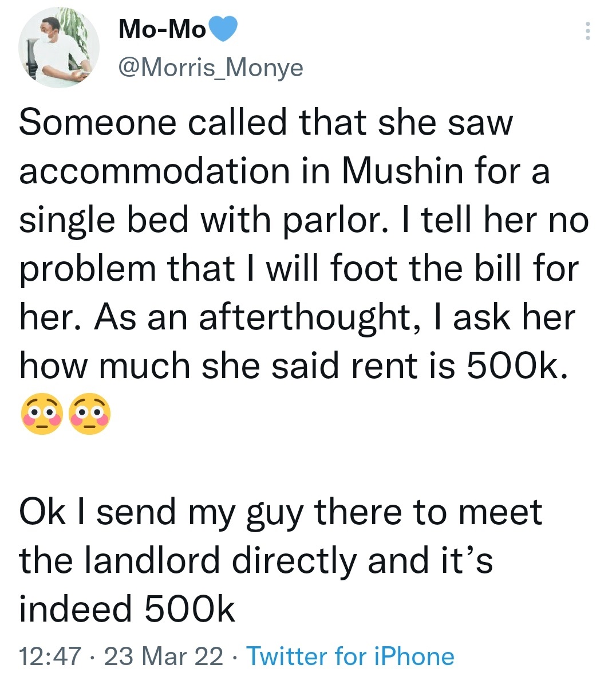The image size is (616, 676).
Task: Open the three-dot more options menu
Action: pyautogui.click(x=587, y=31)
